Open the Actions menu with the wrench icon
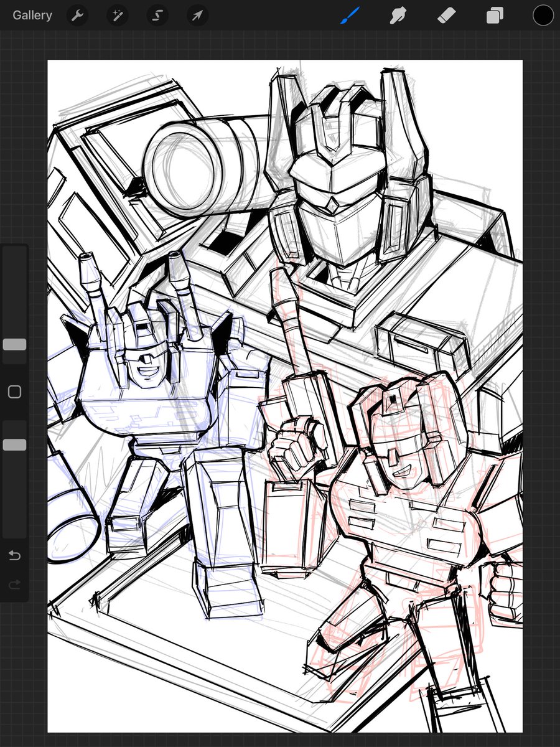560x747 pixels. point(77,15)
